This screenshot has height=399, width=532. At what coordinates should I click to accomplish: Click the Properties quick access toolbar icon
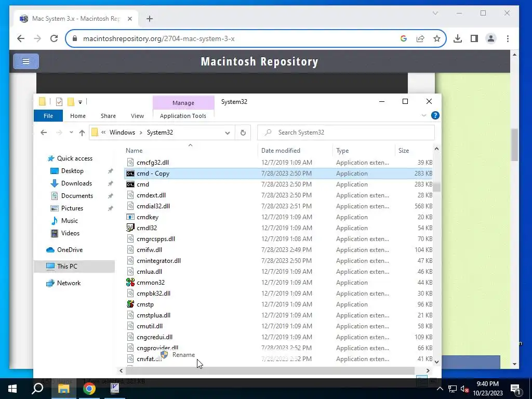point(59,101)
